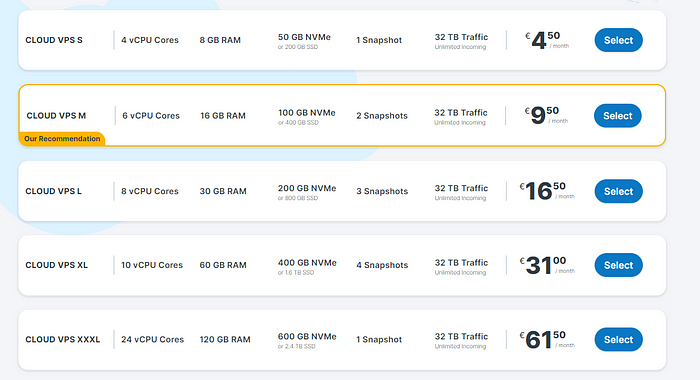Click '32 TB Traffic' in VPS M row
Viewport: 700px width, 380px height.
[461, 113]
